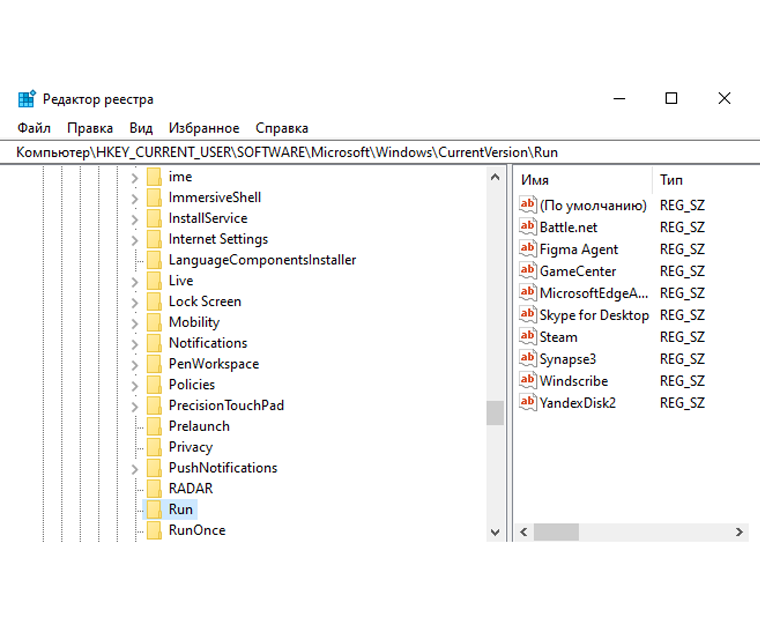This screenshot has width=760, height=636.
Task: Expand the Internet Settings key
Action: [135, 240]
